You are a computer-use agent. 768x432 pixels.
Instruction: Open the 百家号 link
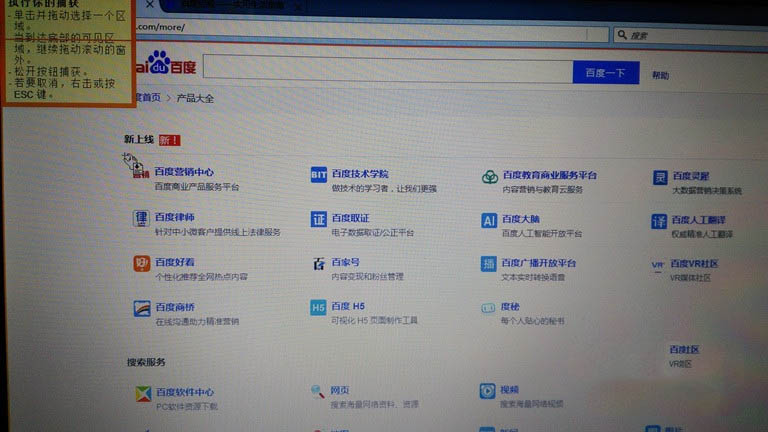tap(346, 262)
